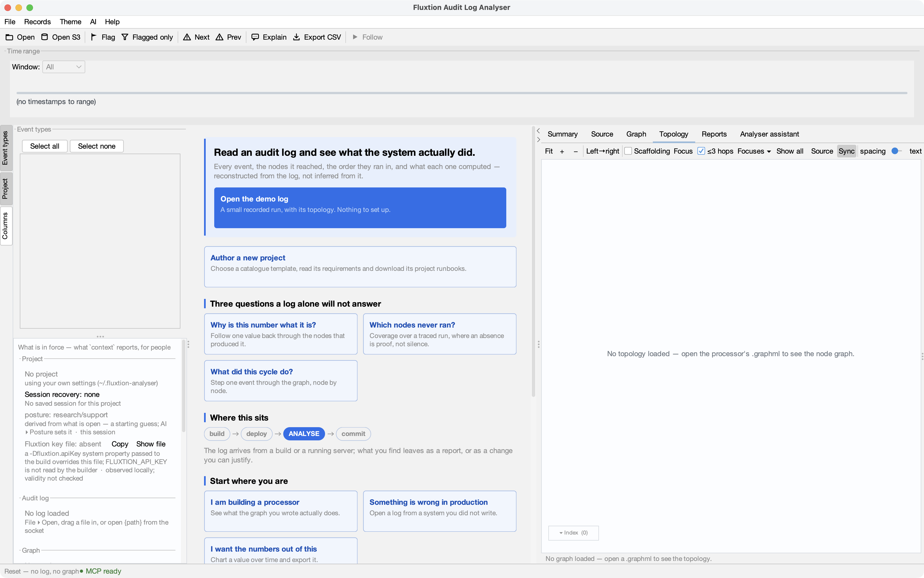Click the Explain speech bubble icon

[x=255, y=37]
